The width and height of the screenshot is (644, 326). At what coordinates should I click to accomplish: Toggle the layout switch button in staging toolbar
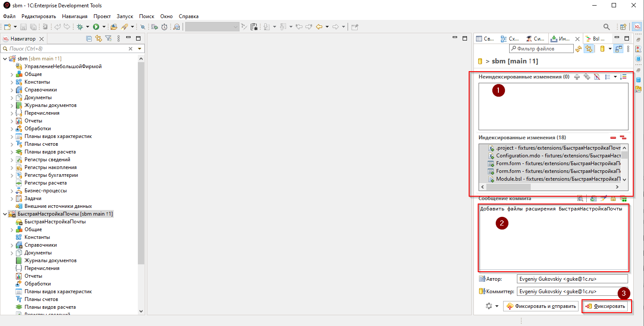coord(619,49)
